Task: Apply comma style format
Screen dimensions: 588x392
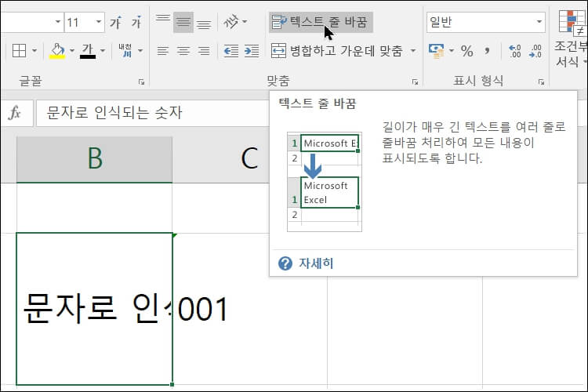Action: [x=487, y=51]
